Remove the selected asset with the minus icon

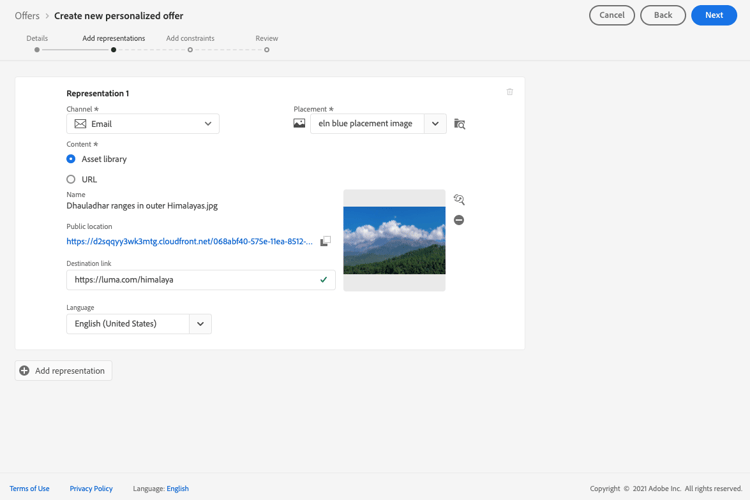tap(459, 220)
